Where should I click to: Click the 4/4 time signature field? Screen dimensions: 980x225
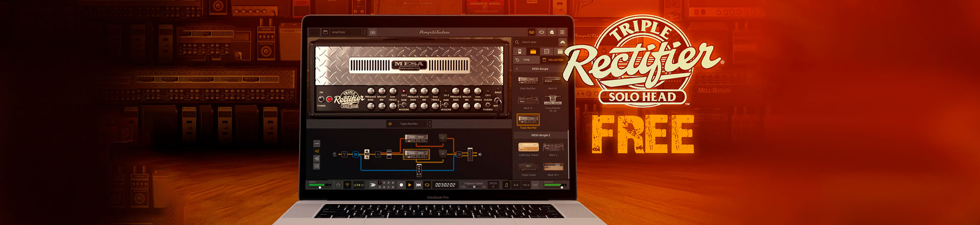(516, 185)
